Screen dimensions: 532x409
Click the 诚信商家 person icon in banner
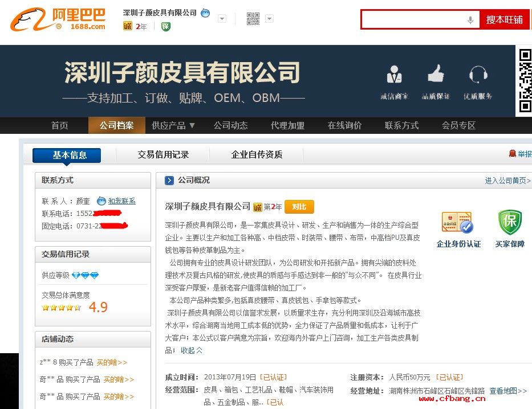394,74
